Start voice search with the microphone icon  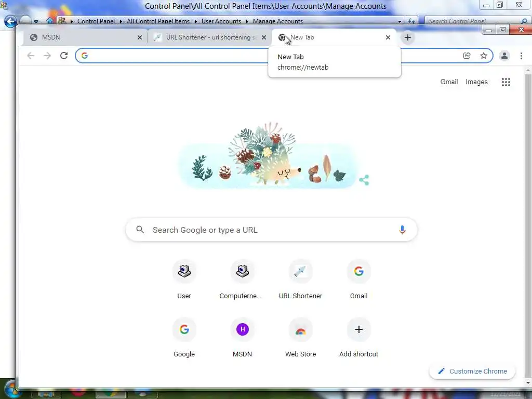tap(402, 230)
